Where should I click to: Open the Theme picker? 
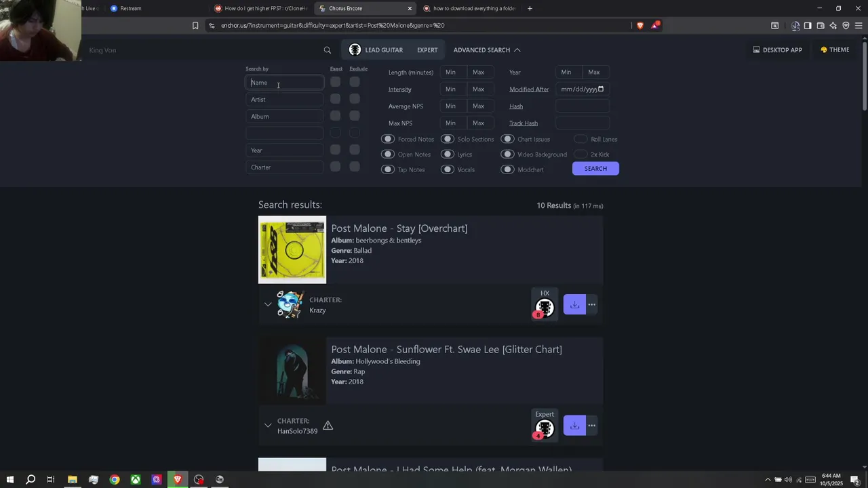click(x=835, y=50)
